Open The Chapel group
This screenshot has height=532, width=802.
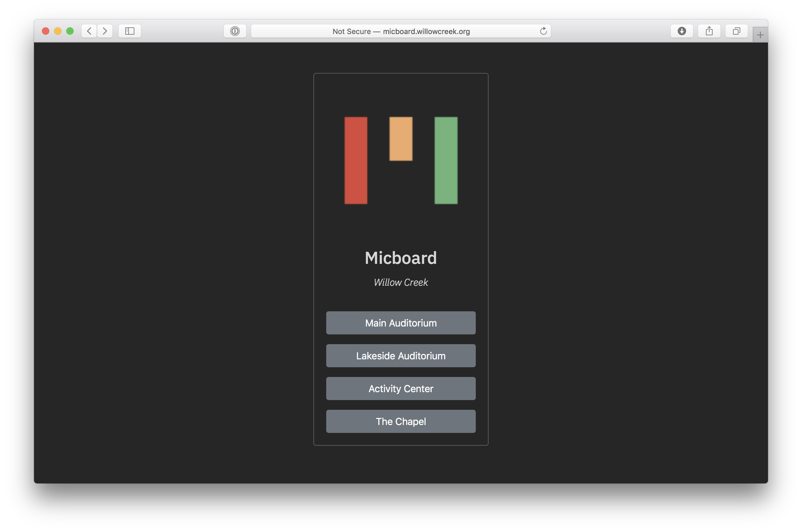[401, 421]
